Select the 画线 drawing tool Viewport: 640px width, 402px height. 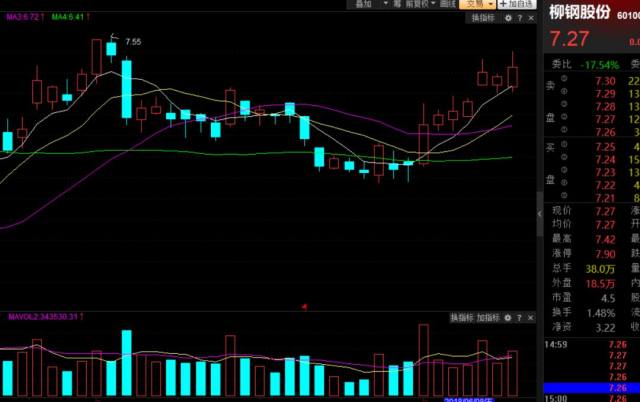click(x=448, y=4)
